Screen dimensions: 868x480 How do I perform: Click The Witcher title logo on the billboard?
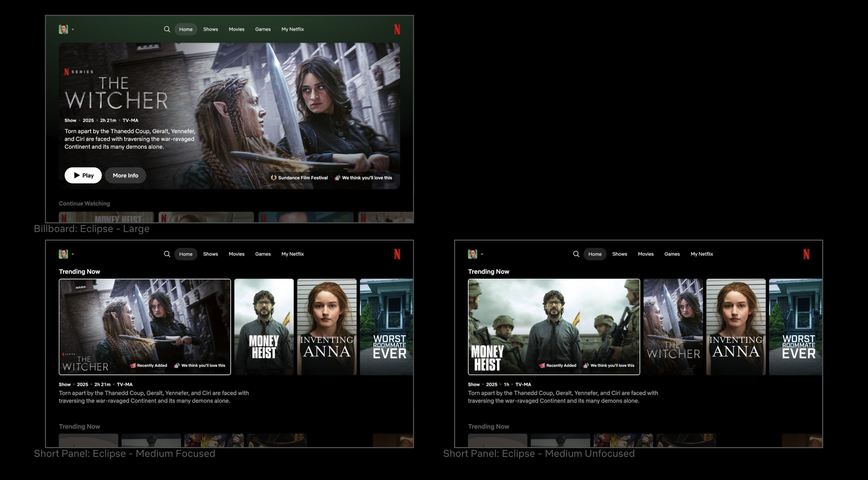pyautogui.click(x=116, y=93)
